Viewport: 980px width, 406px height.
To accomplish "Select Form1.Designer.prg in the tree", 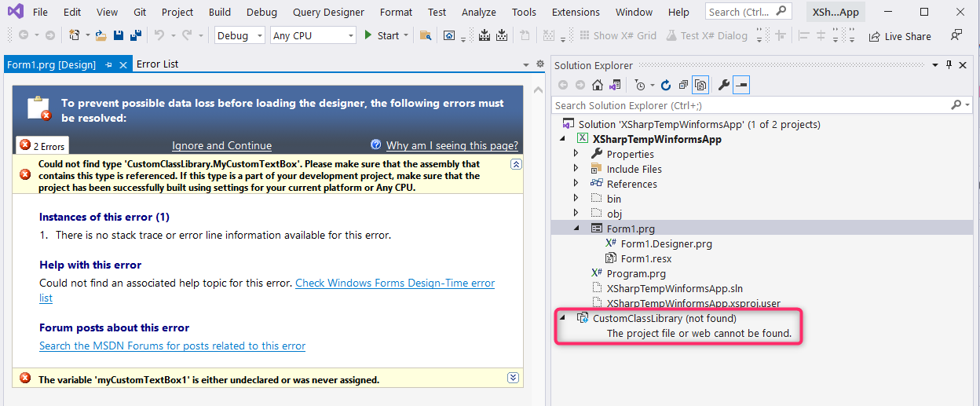I will coord(666,243).
